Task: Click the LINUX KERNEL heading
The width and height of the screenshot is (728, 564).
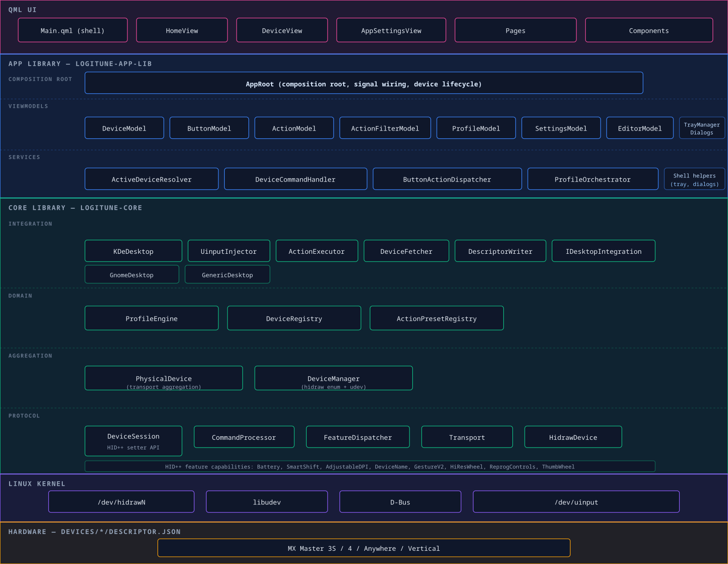Action: (x=37, y=483)
